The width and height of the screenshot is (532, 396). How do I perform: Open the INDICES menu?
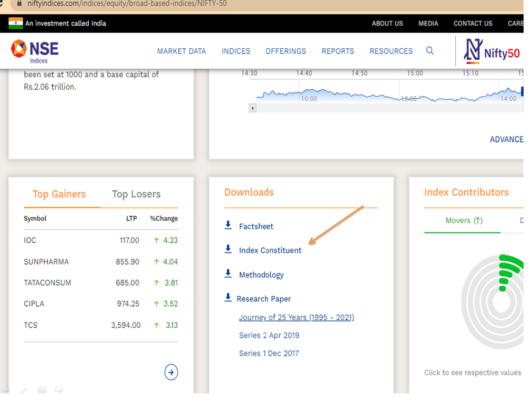(x=236, y=51)
